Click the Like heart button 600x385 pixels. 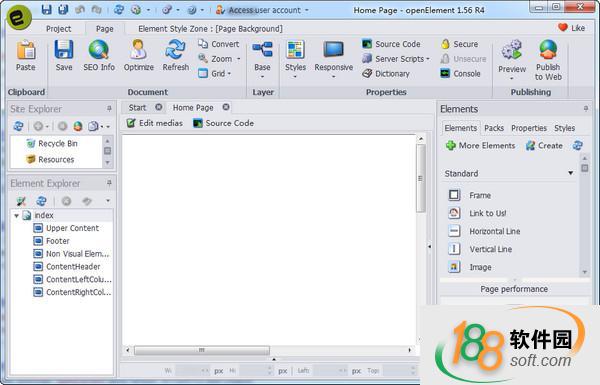point(571,28)
